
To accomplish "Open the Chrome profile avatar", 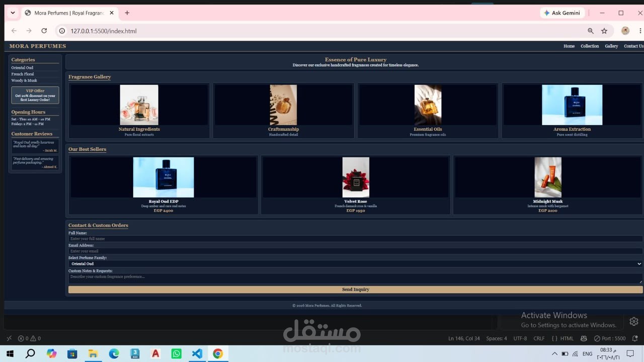I will (x=625, y=31).
